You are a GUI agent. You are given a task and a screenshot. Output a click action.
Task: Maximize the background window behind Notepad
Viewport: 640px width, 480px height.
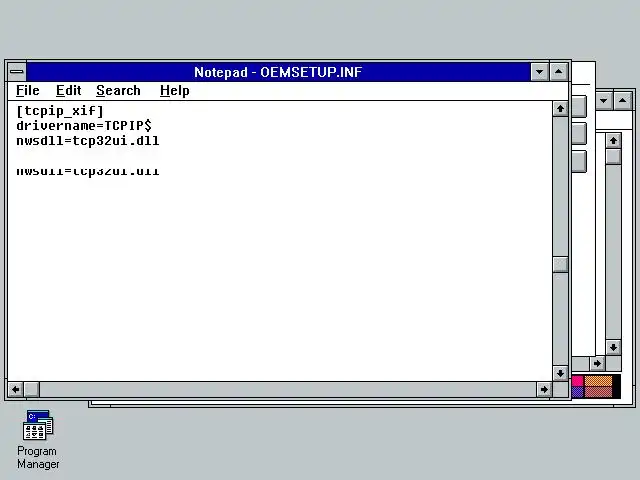(x=622, y=100)
